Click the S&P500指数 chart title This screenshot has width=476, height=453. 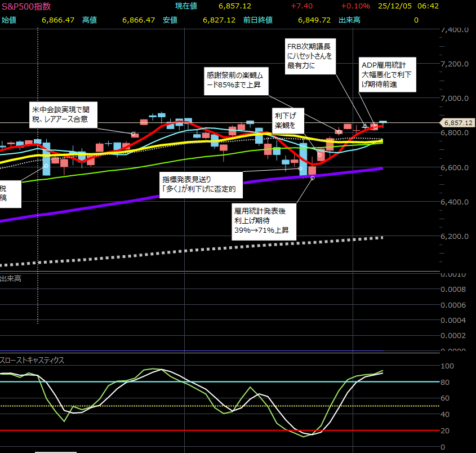pyautogui.click(x=26, y=7)
